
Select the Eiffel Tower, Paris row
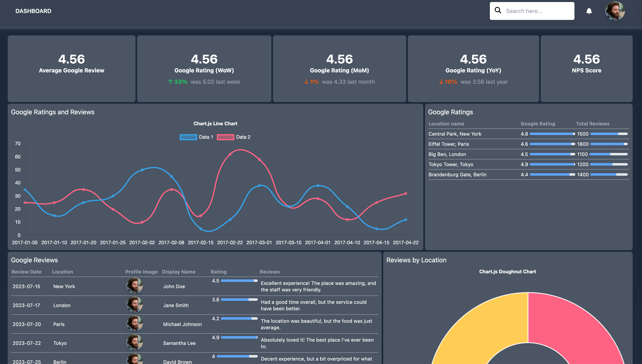(528, 144)
